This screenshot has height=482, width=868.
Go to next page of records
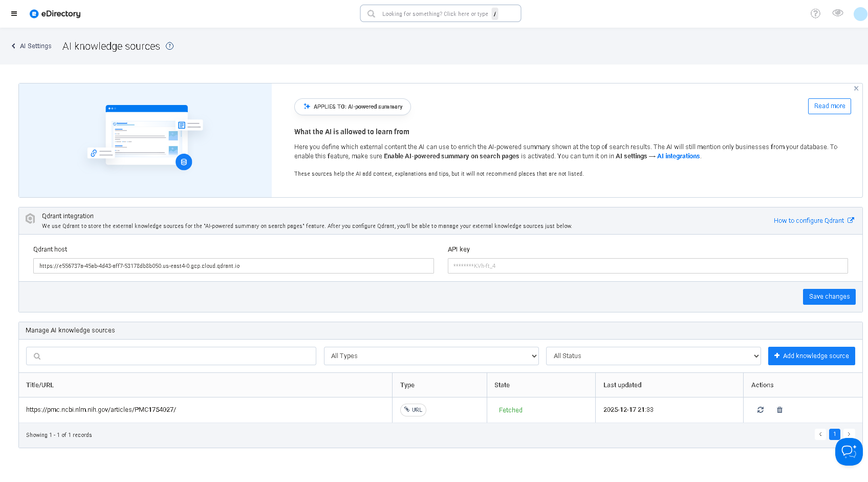(849, 434)
